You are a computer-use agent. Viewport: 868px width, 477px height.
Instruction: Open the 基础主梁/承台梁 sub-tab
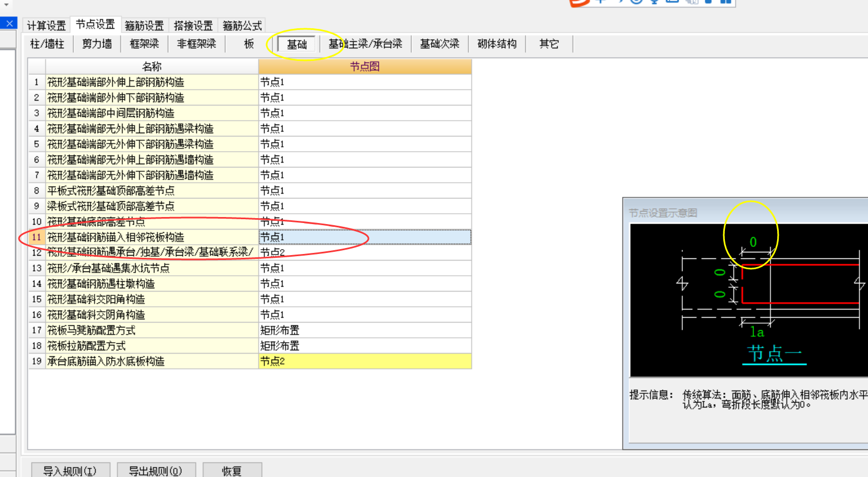click(x=365, y=44)
